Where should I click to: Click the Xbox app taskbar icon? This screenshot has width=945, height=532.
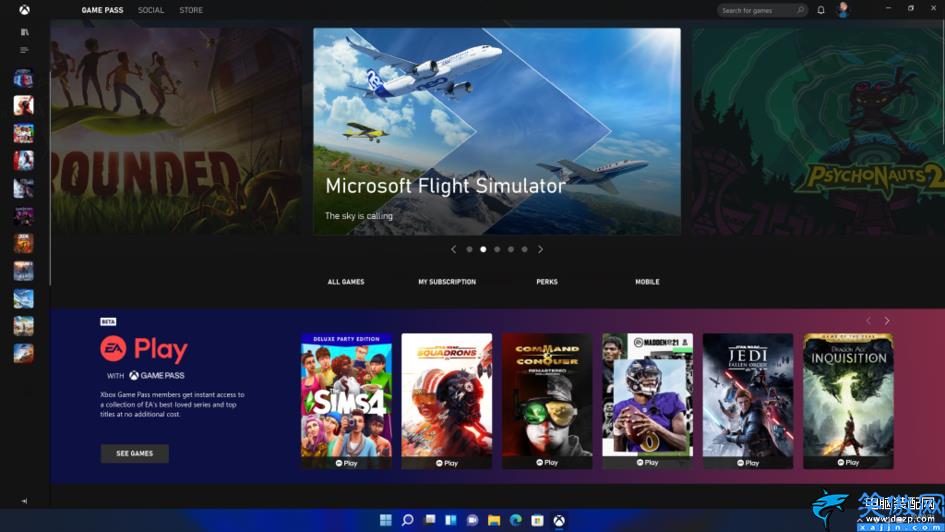pyautogui.click(x=559, y=521)
